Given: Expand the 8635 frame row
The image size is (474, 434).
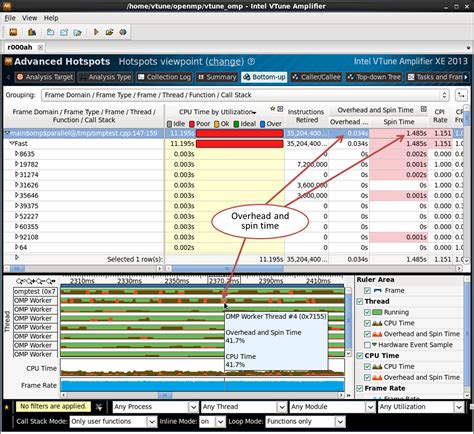Looking at the screenshot, I should click(x=17, y=154).
